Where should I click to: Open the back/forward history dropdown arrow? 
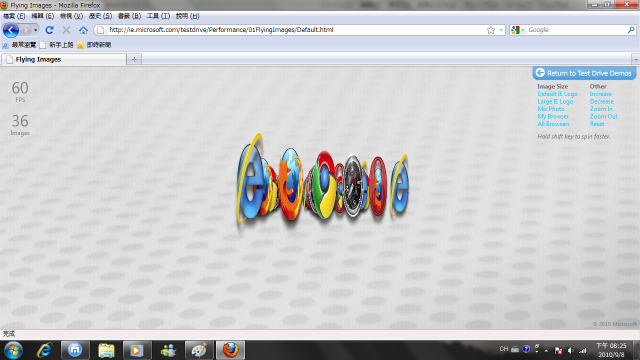point(36,30)
